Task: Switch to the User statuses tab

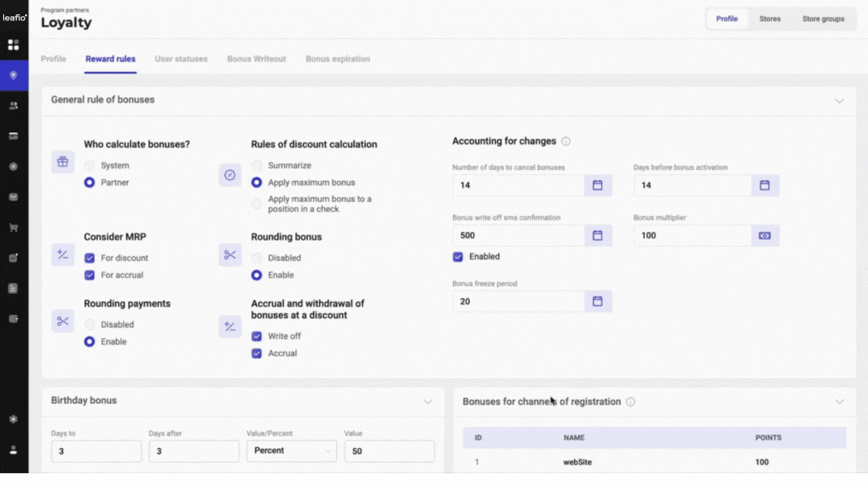Action: tap(181, 59)
